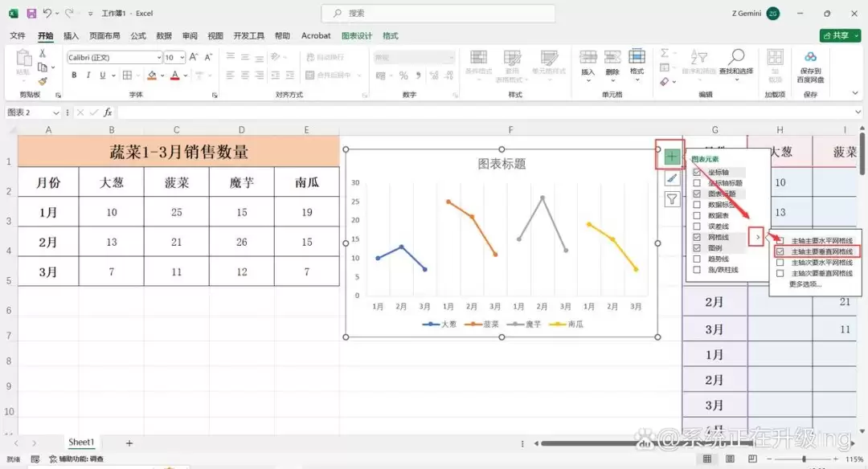The height and width of the screenshot is (469, 868).
Task: Enable 主轴主要水平网格线 checkbox
Action: [x=780, y=241]
